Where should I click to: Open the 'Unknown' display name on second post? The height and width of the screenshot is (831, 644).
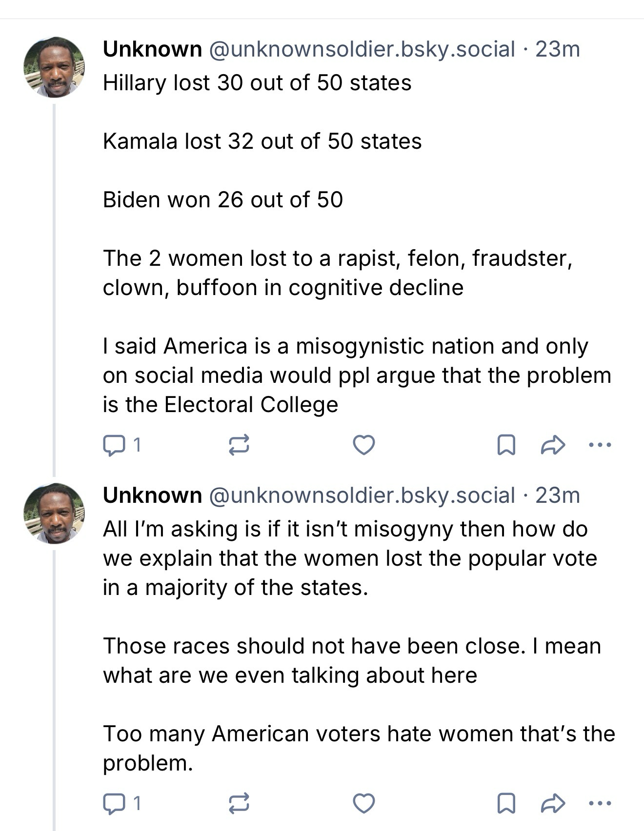[x=152, y=495]
